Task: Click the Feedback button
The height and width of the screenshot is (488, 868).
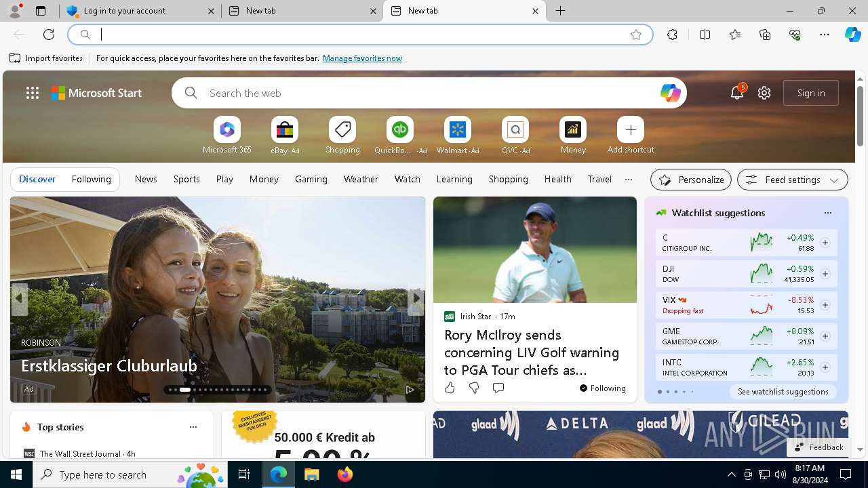Action: [x=818, y=447]
